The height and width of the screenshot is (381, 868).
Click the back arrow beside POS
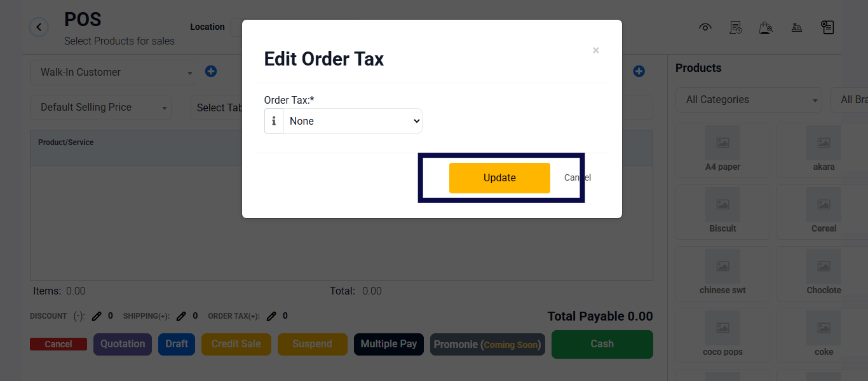pos(39,27)
